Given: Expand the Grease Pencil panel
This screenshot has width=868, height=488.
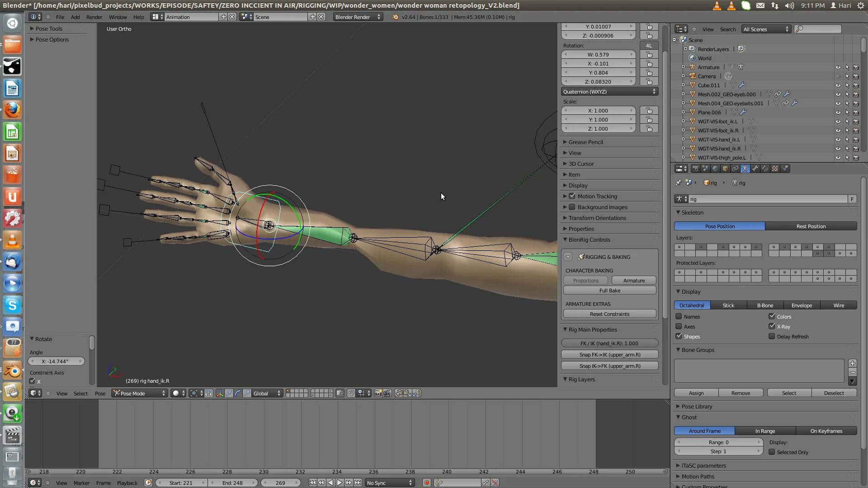Looking at the screenshot, I should pyautogui.click(x=585, y=142).
